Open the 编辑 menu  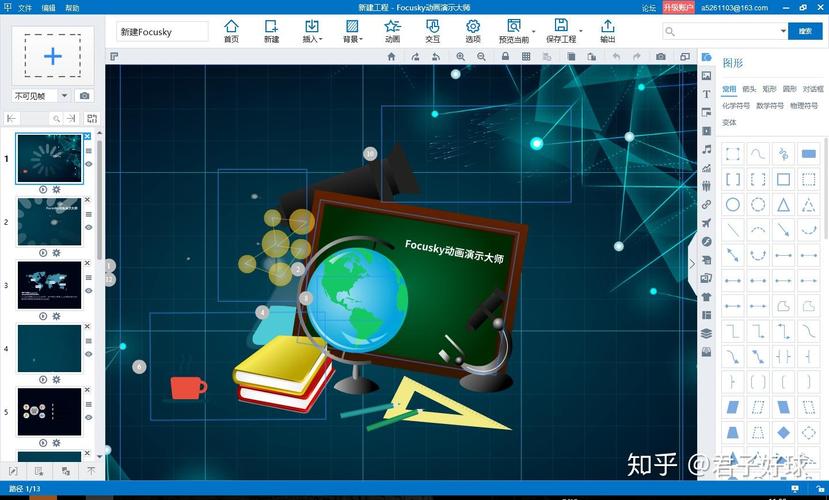pyautogui.click(x=49, y=8)
